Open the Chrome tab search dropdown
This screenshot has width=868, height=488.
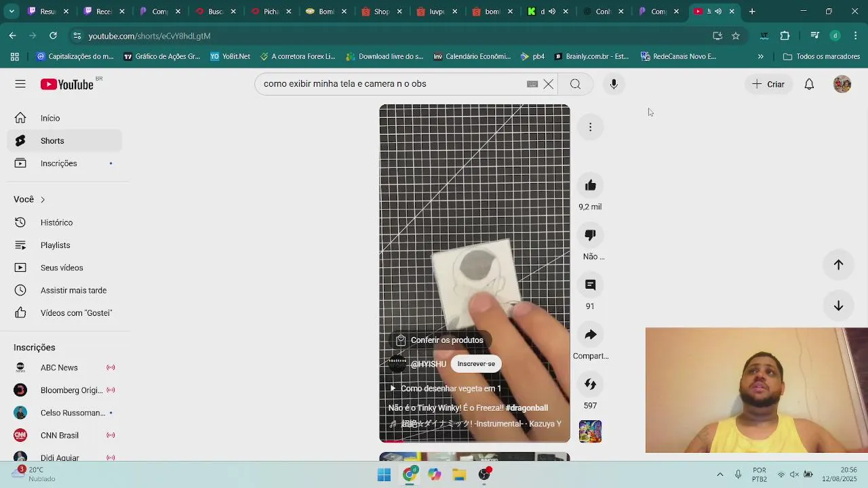click(x=12, y=12)
